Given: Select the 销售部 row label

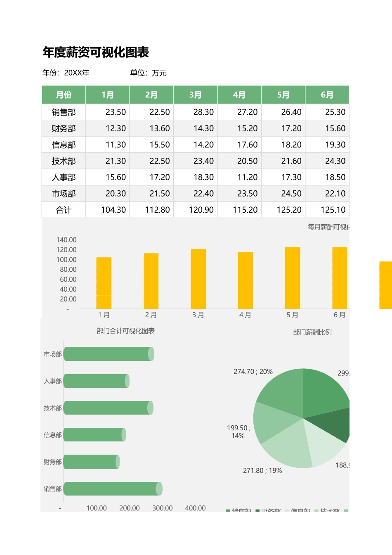Looking at the screenshot, I should pos(64,112).
